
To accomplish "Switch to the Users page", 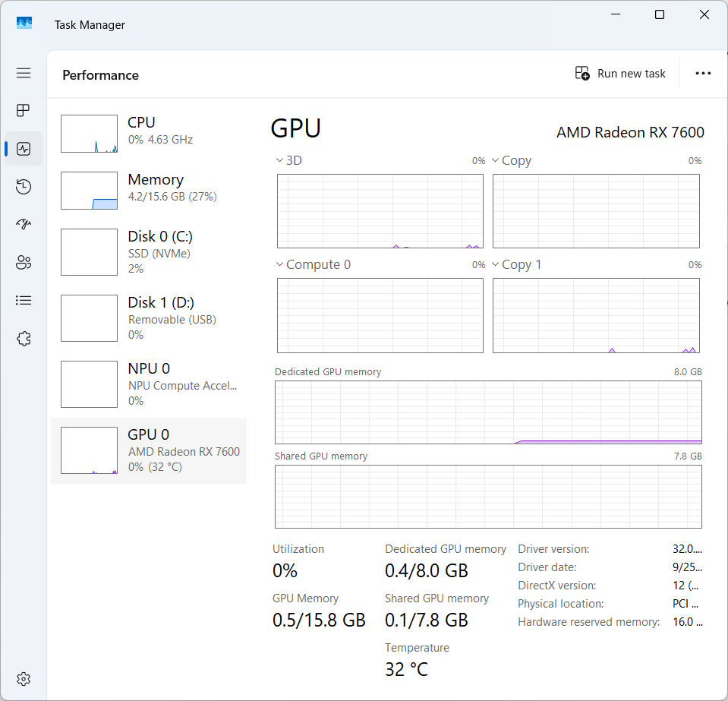I will coord(24,263).
